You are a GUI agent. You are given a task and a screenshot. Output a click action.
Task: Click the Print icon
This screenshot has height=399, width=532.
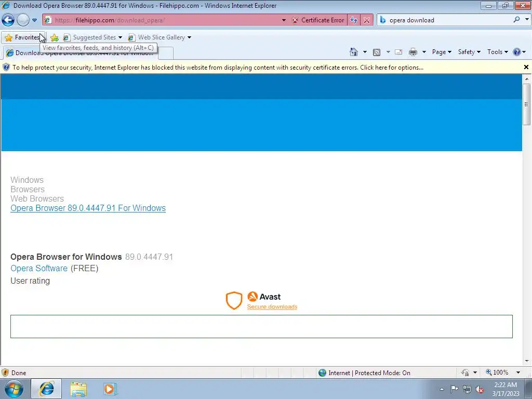(x=413, y=52)
